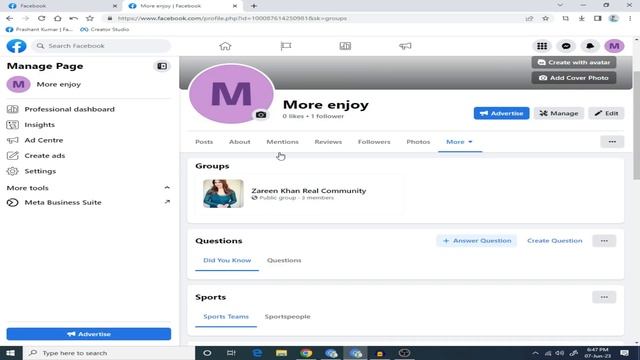Open the notifications bell icon
Screen dimensions: 640x360
click(x=590, y=46)
